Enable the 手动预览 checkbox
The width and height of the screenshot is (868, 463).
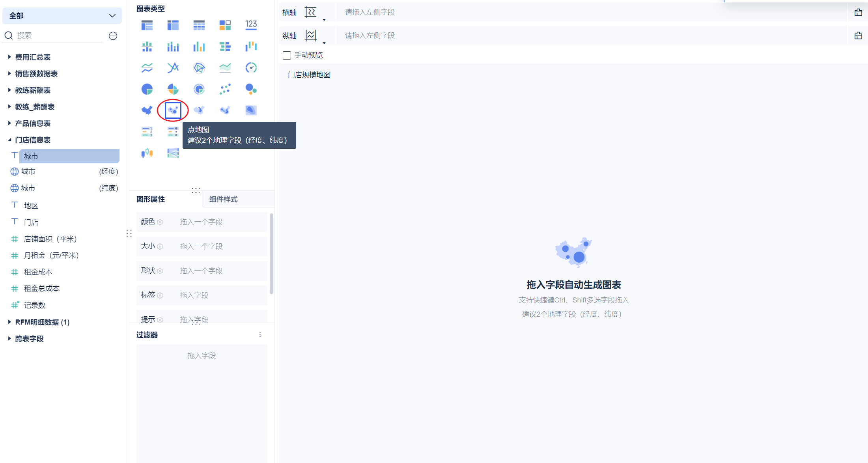pyautogui.click(x=287, y=55)
